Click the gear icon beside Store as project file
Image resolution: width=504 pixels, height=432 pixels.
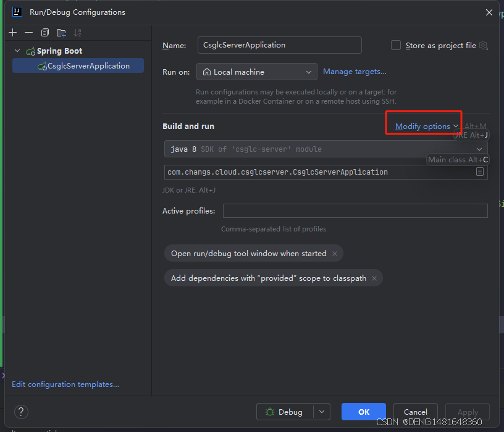(x=484, y=45)
